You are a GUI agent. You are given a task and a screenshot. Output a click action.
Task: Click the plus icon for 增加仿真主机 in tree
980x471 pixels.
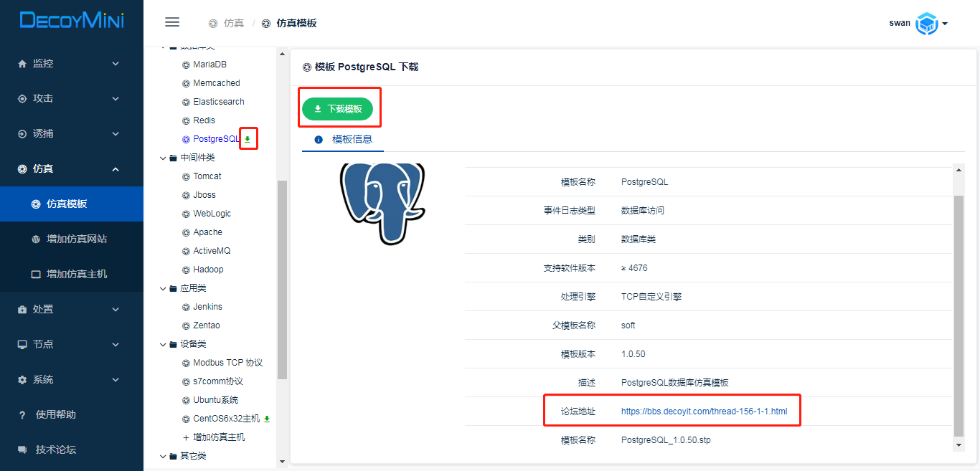point(186,437)
